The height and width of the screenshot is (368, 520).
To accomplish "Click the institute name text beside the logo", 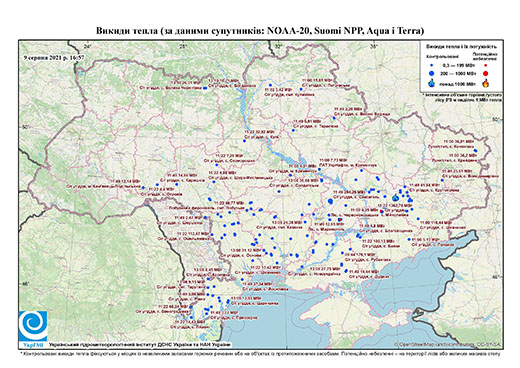I will pos(139,345).
